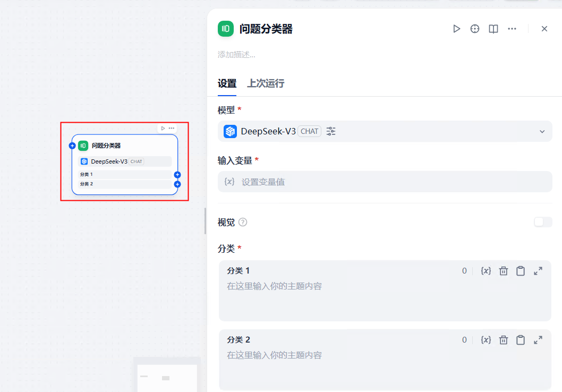Click the crosshair icon in the panel header
562x392 pixels.
(x=474, y=29)
